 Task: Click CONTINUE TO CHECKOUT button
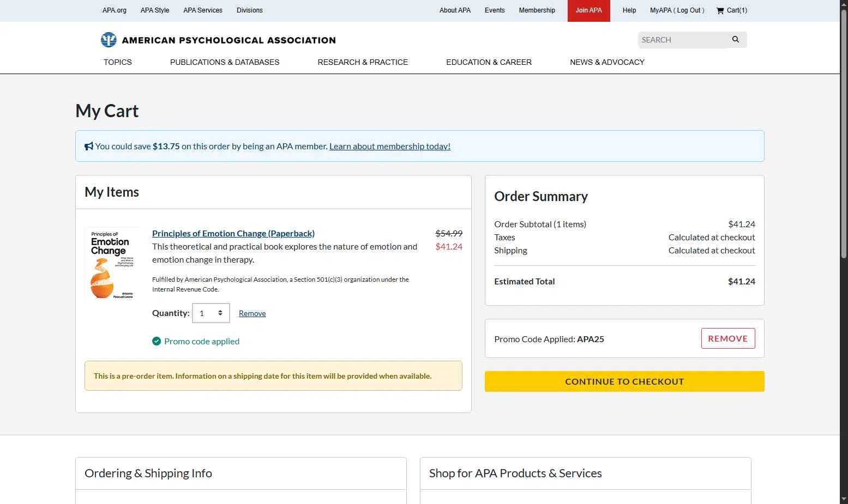point(624,381)
